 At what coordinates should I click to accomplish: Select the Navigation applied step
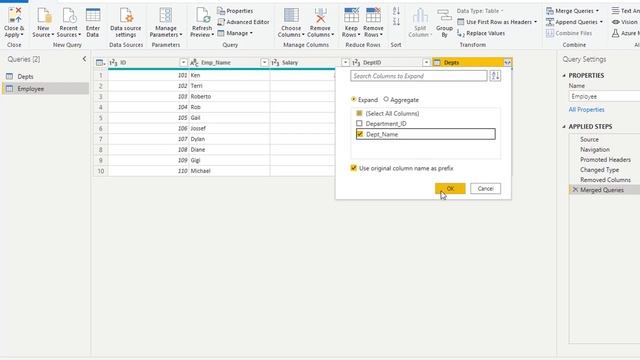pyautogui.click(x=595, y=149)
